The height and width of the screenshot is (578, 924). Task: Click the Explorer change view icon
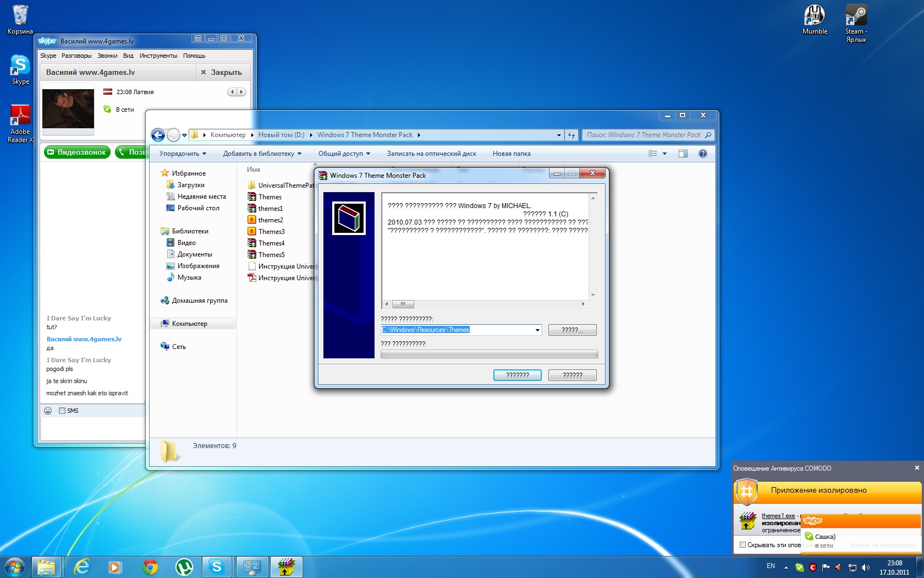(x=653, y=154)
